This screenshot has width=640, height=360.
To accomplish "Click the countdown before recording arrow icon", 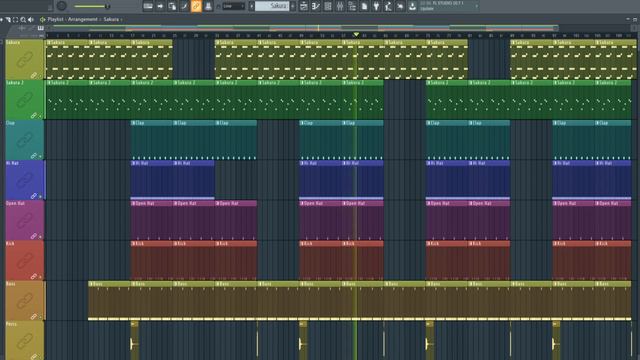I will [x=160, y=6].
